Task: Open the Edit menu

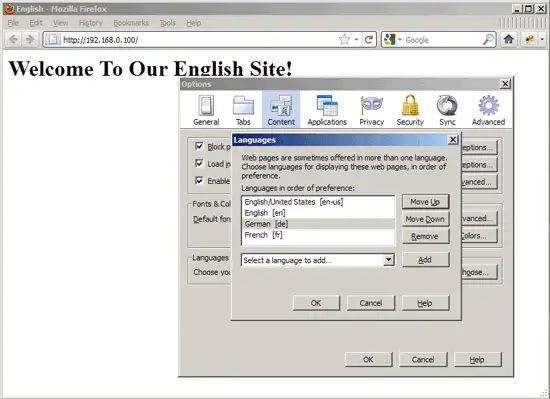Action: [x=36, y=23]
